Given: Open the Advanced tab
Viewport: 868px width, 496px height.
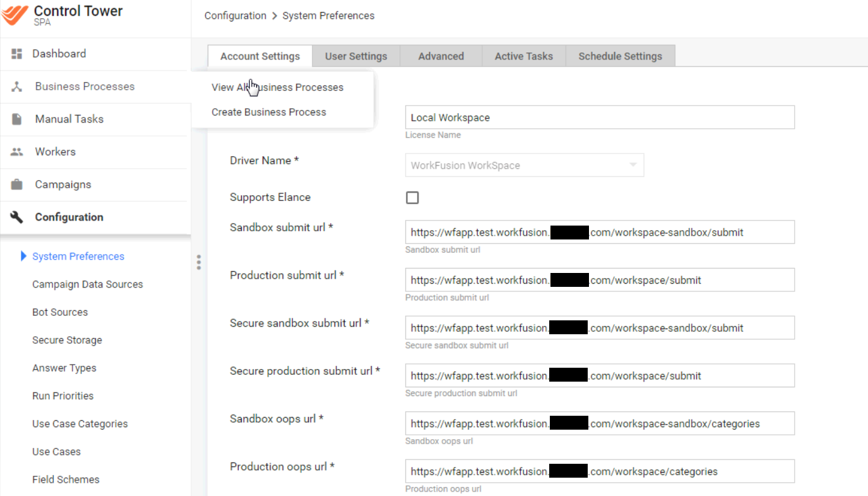Looking at the screenshot, I should pos(441,56).
